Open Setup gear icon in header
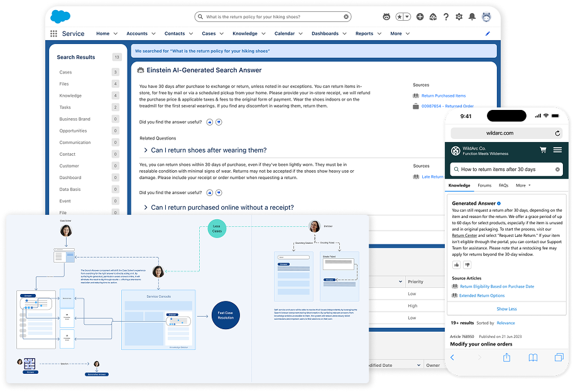 point(459,17)
